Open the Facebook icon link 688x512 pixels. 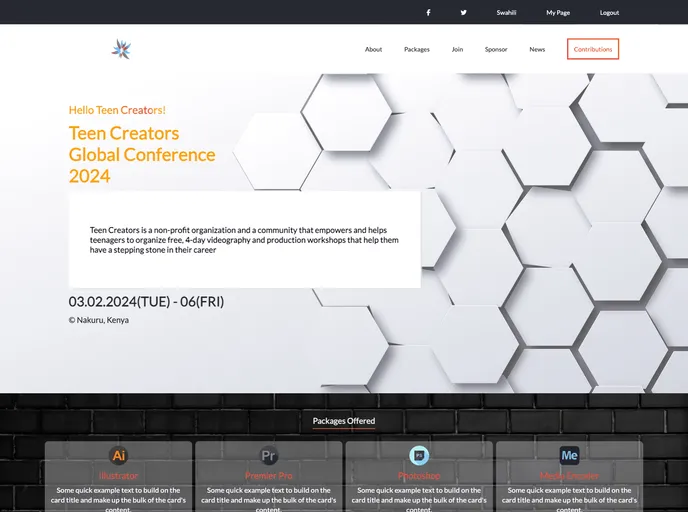click(428, 12)
